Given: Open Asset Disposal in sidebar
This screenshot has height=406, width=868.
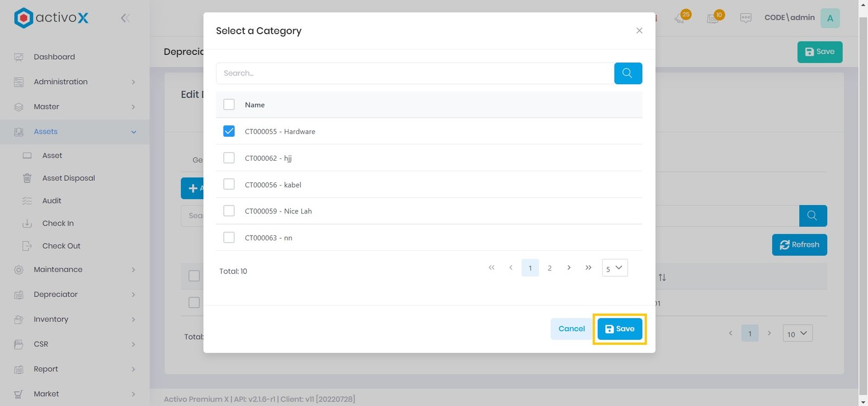Looking at the screenshot, I should (x=68, y=178).
